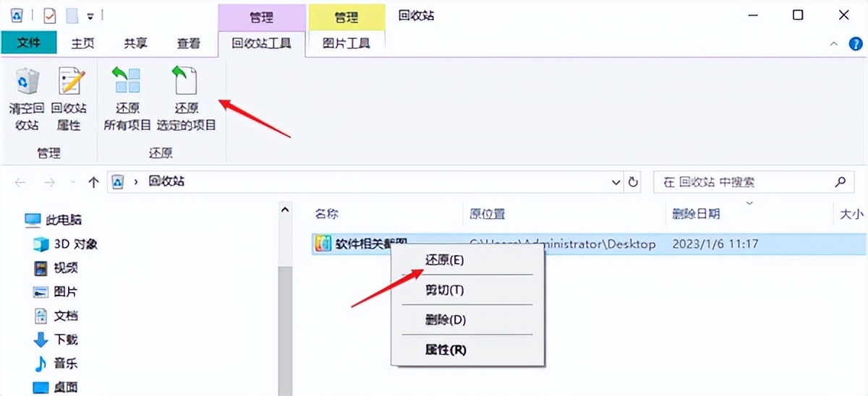Choose 剪切(T) from the context menu
This screenshot has width=868, height=396.
point(467,290)
